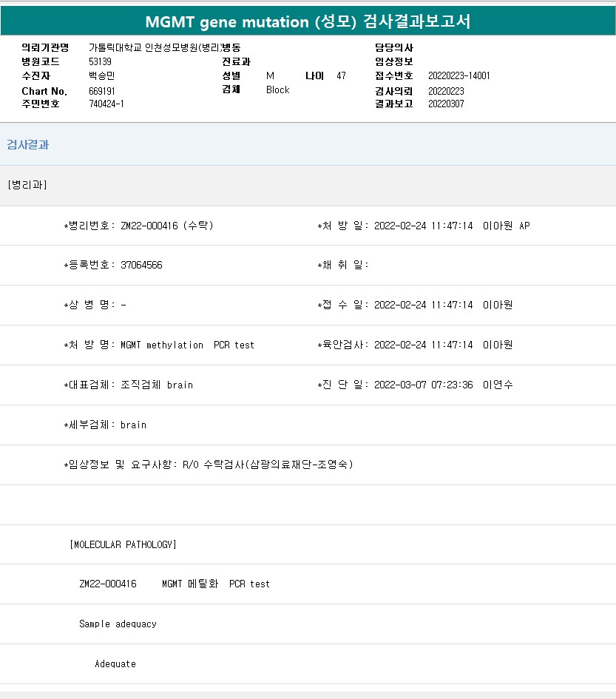Click the '진료과' label
Image resolution: width=616 pixels, height=699 pixels.
tap(236, 61)
